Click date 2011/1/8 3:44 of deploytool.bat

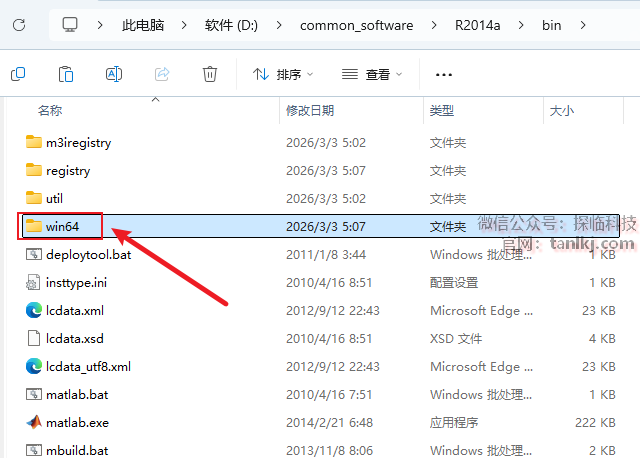(x=326, y=255)
